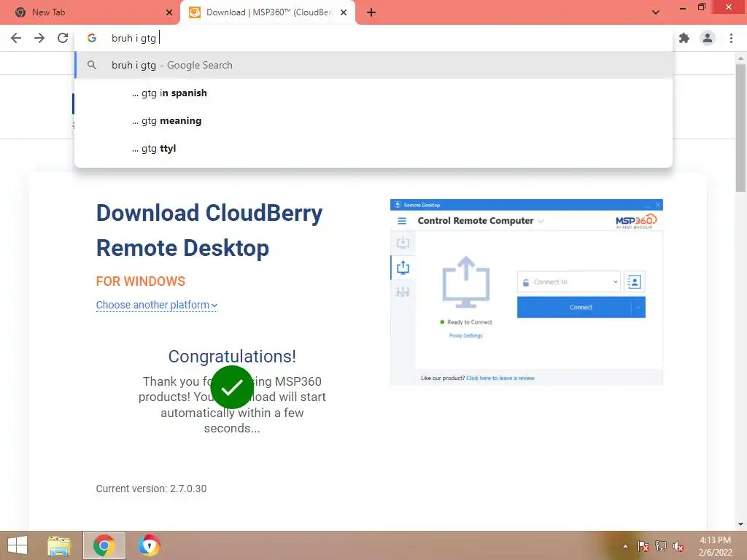Viewport: 747px width, 560px height.
Task: Go back using the browser back arrow
Action: (x=16, y=38)
